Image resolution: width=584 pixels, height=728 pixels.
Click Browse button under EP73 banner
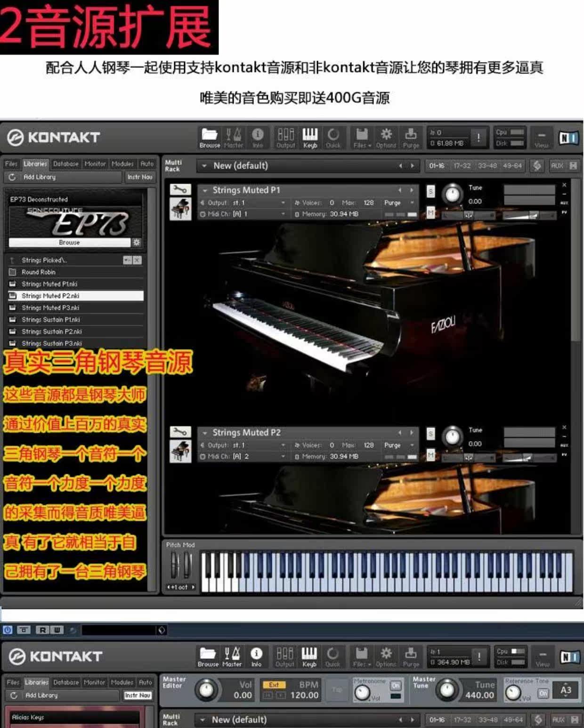tap(69, 242)
